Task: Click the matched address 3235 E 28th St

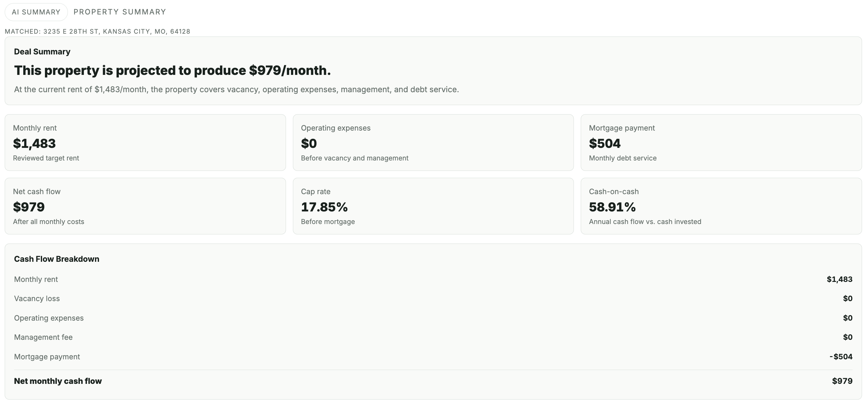Action: coord(117,31)
